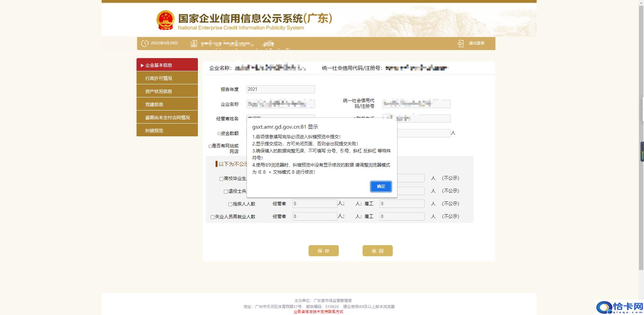Check the 高校毕业生 checkbox
The height and width of the screenshot is (315, 644).
point(221,178)
